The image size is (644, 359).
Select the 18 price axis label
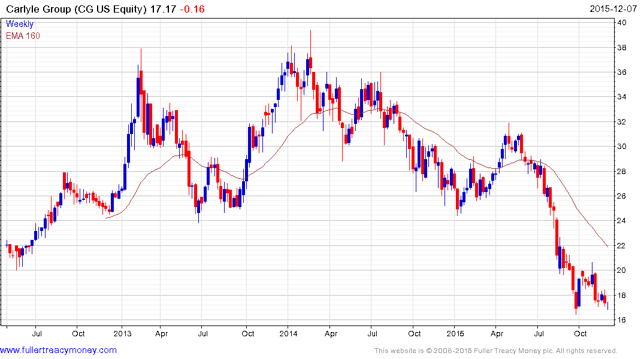[x=622, y=296]
